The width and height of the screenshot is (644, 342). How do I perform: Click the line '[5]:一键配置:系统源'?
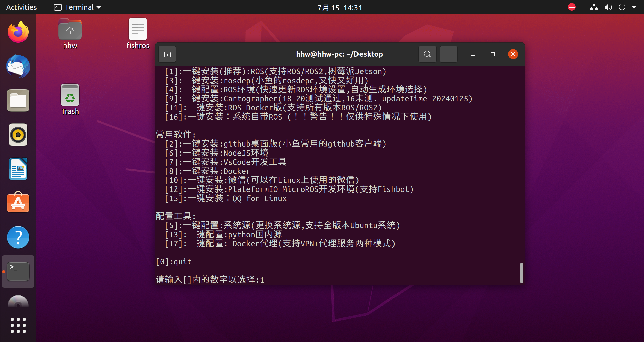click(282, 225)
